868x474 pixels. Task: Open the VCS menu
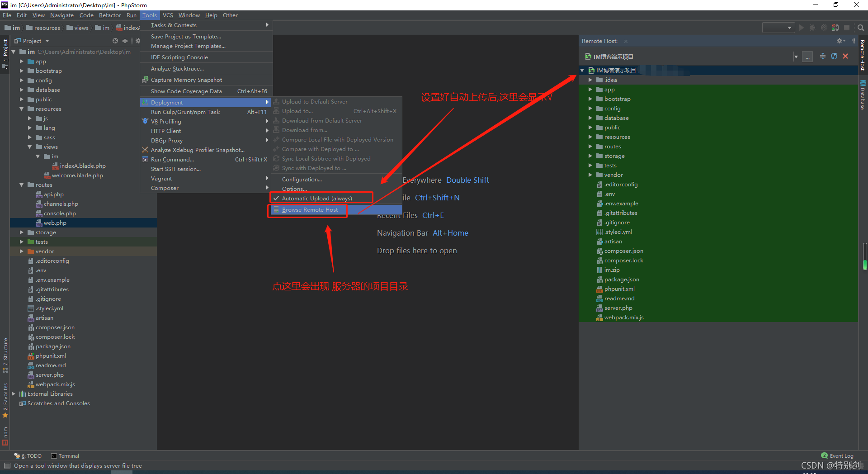point(168,15)
